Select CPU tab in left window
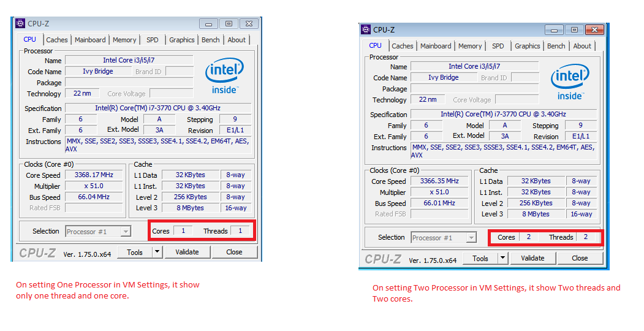Viewport: 644px width, 331px height. click(29, 39)
